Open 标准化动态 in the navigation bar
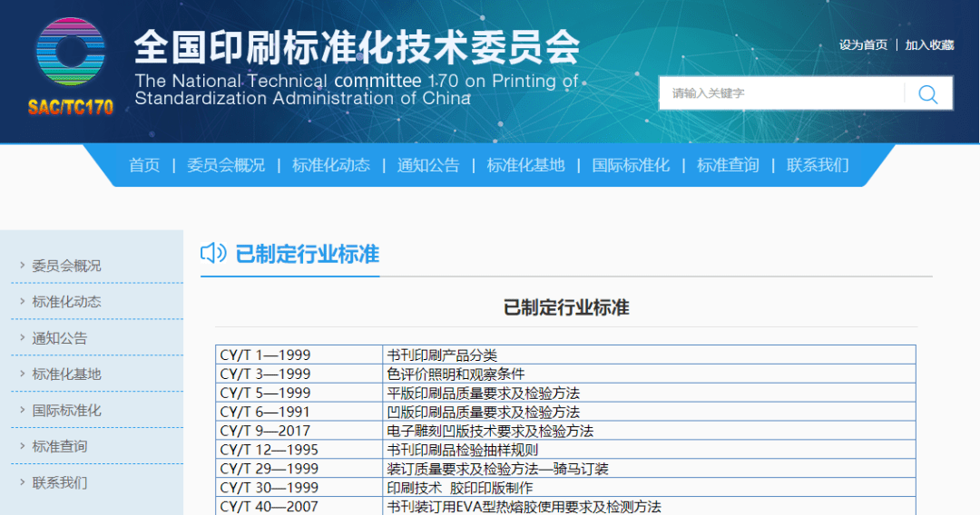 pos(330,165)
